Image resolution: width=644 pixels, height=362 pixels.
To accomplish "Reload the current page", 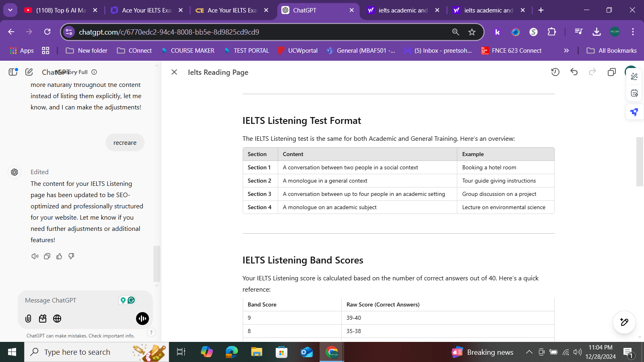I will [47, 32].
